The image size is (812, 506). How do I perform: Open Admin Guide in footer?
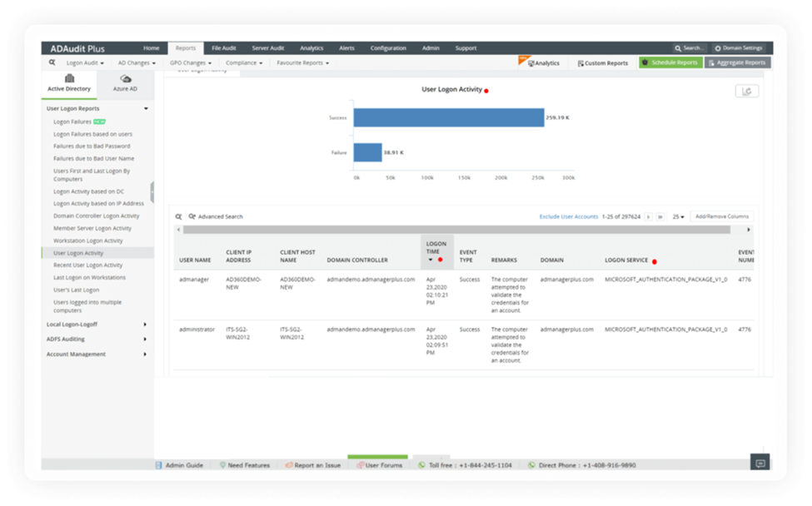click(x=179, y=465)
